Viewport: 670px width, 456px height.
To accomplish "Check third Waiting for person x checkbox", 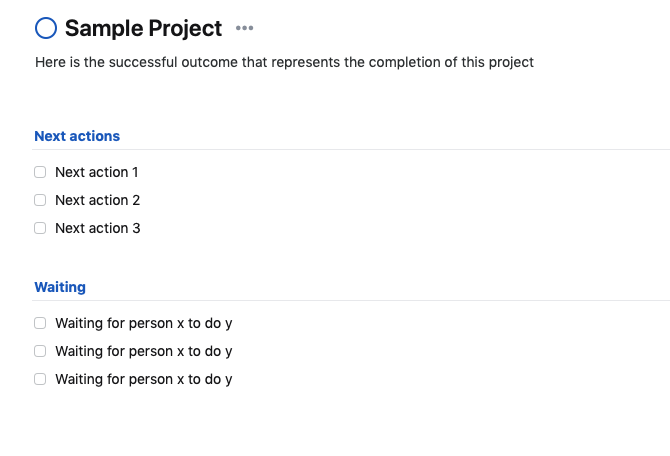I will click(x=40, y=379).
